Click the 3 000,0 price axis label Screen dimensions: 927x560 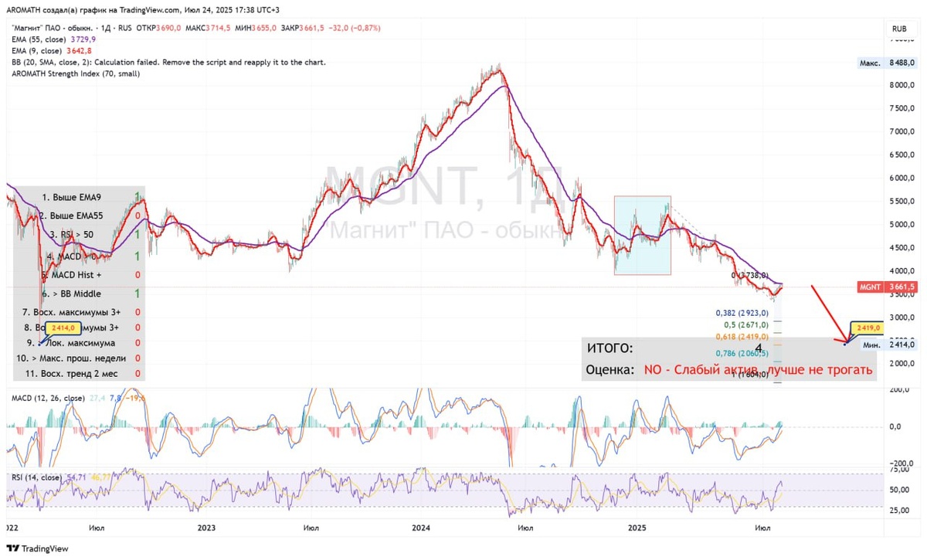tap(903, 317)
